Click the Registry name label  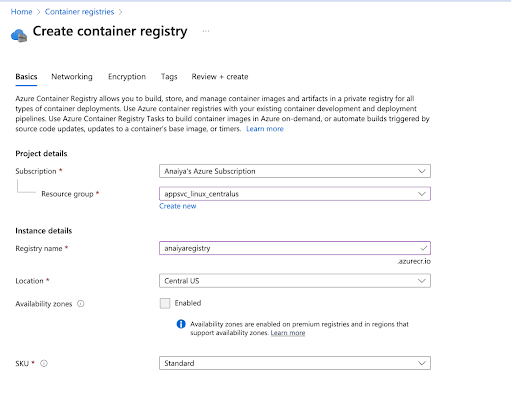point(39,248)
